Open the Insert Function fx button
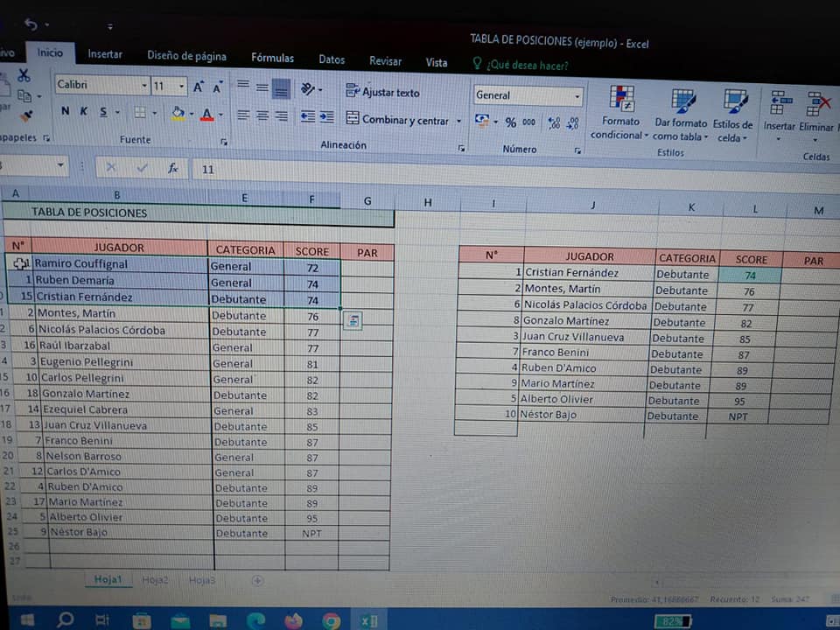 (x=173, y=167)
